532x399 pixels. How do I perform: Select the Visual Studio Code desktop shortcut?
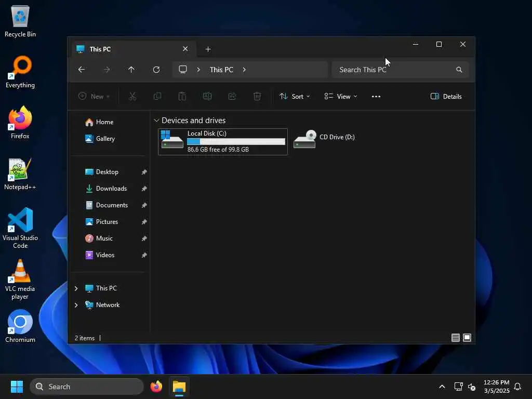tap(20, 228)
